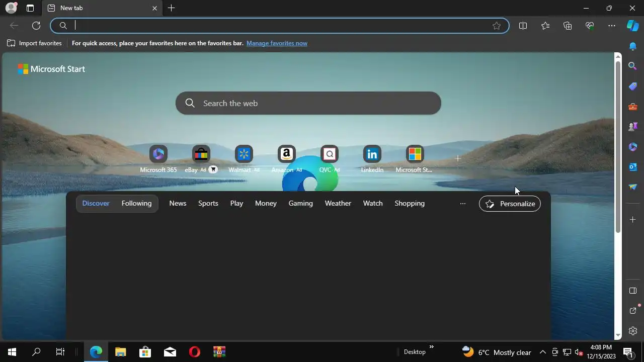Expand more feed categories ellipsis
The image size is (644, 362).
(462, 204)
